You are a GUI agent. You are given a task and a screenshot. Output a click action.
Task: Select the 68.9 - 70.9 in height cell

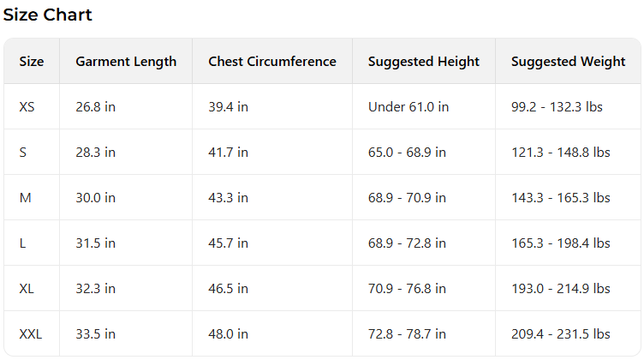[407, 198]
